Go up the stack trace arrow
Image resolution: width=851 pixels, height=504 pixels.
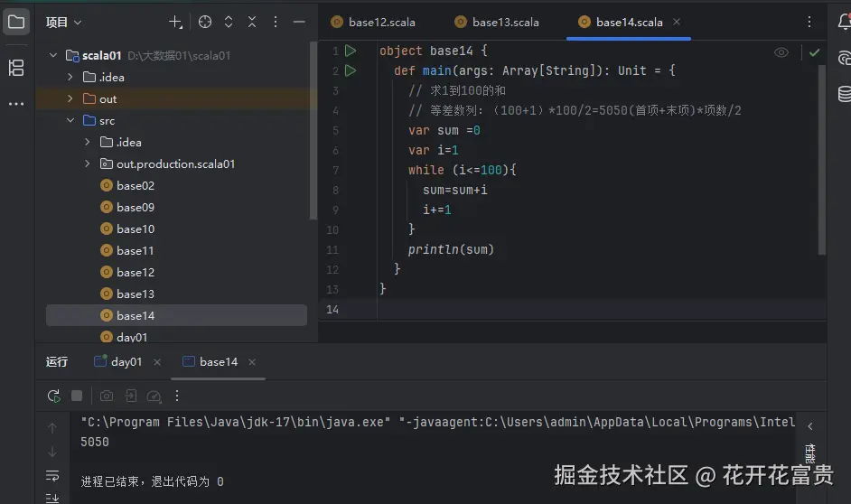[x=52, y=428]
